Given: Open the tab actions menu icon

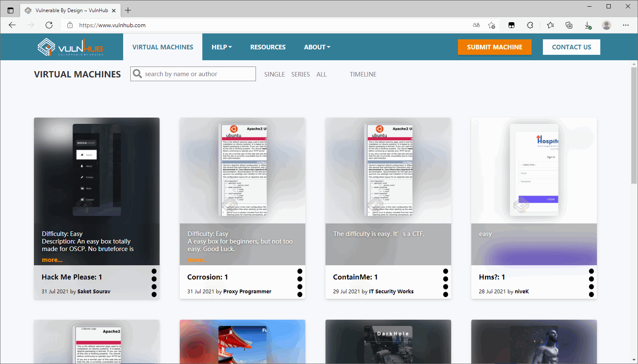Looking at the screenshot, I should tap(10, 10).
